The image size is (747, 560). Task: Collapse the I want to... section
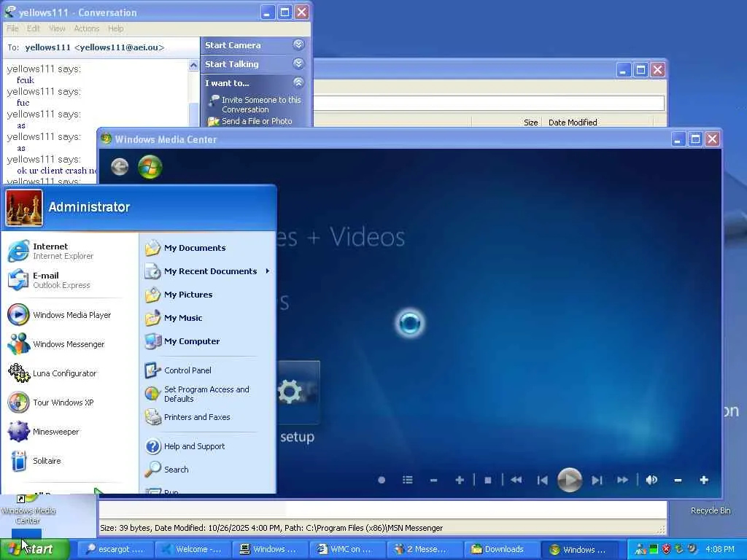(298, 82)
